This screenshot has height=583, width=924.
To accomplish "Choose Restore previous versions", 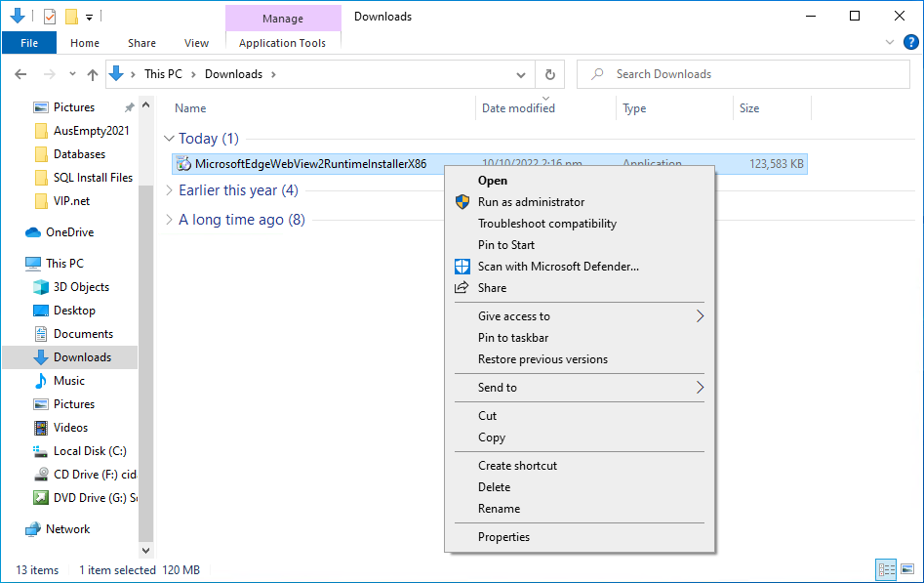I will click(x=580, y=359).
